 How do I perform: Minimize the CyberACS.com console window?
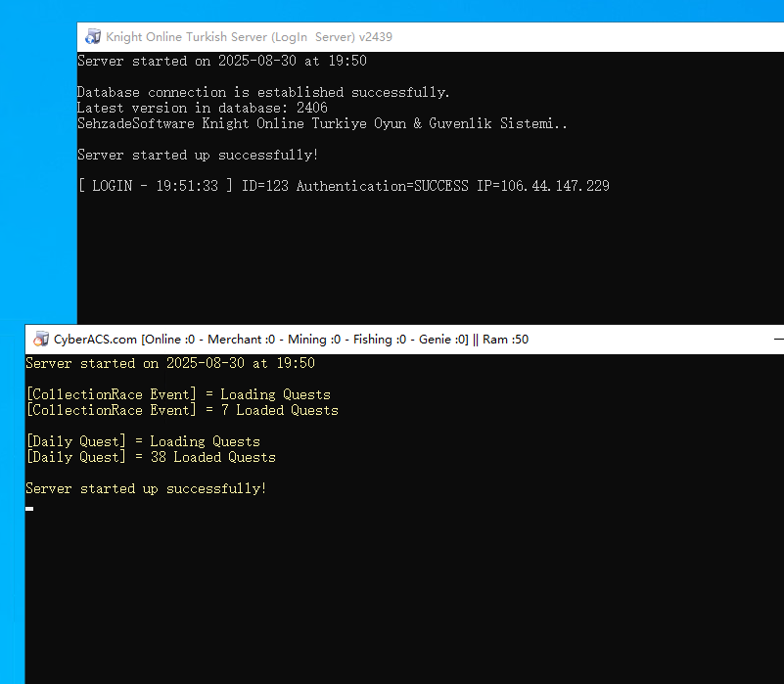click(x=778, y=340)
